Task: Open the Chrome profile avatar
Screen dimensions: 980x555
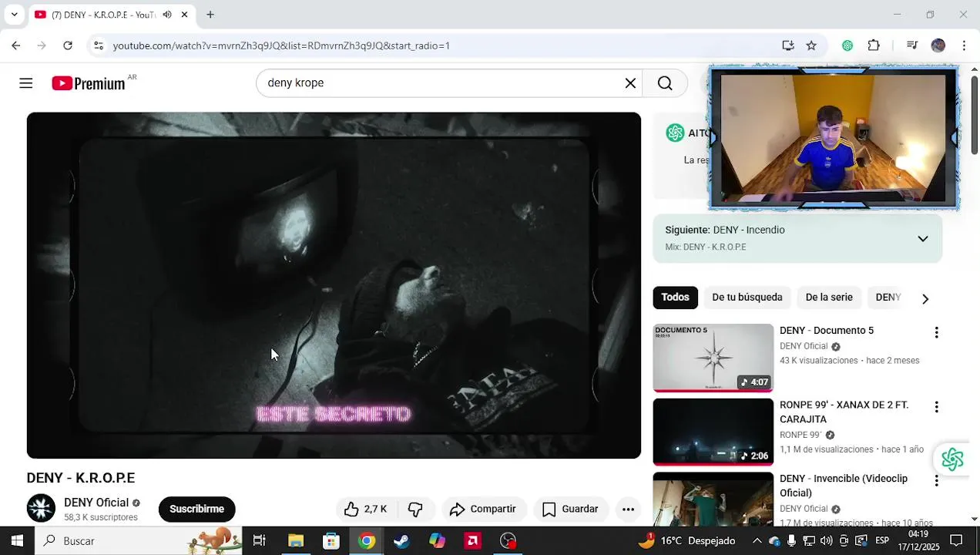Action: (x=938, y=45)
